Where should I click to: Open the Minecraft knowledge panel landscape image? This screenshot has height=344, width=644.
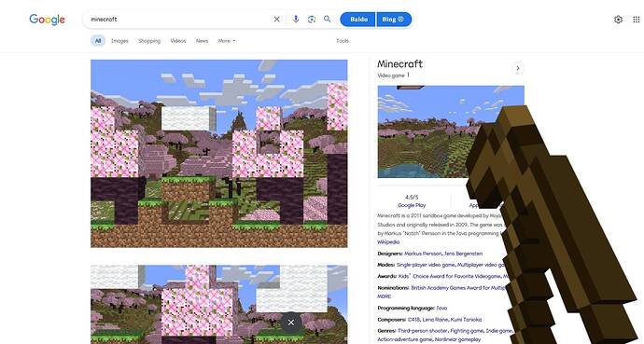coord(451,131)
